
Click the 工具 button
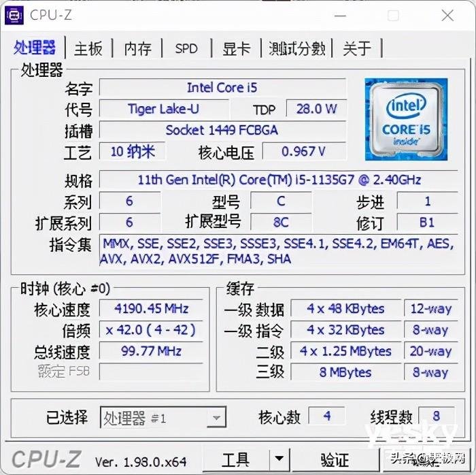click(x=236, y=459)
